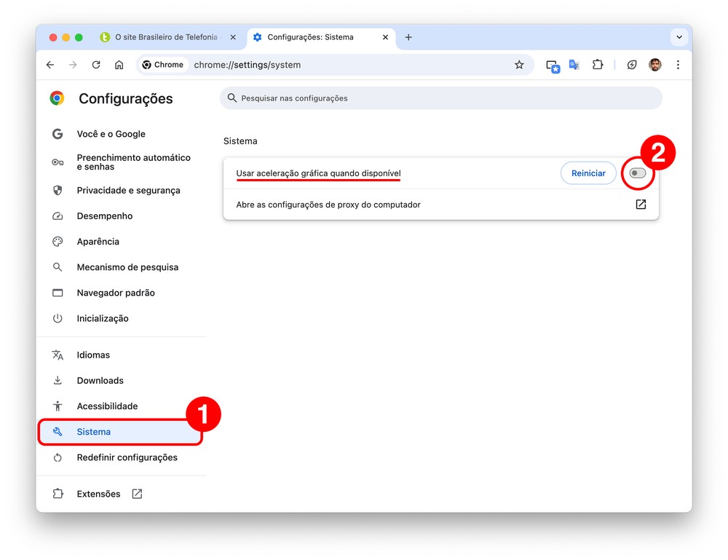This screenshot has height=560, width=728.
Task: Open a new tab with the plus button
Action: tap(408, 37)
